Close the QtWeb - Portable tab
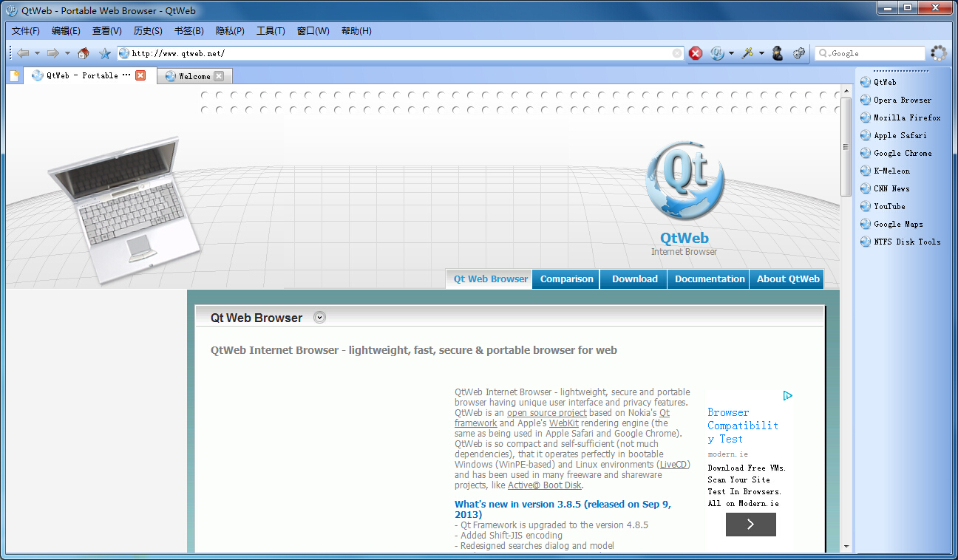Image resolution: width=958 pixels, height=560 pixels. tap(140, 75)
